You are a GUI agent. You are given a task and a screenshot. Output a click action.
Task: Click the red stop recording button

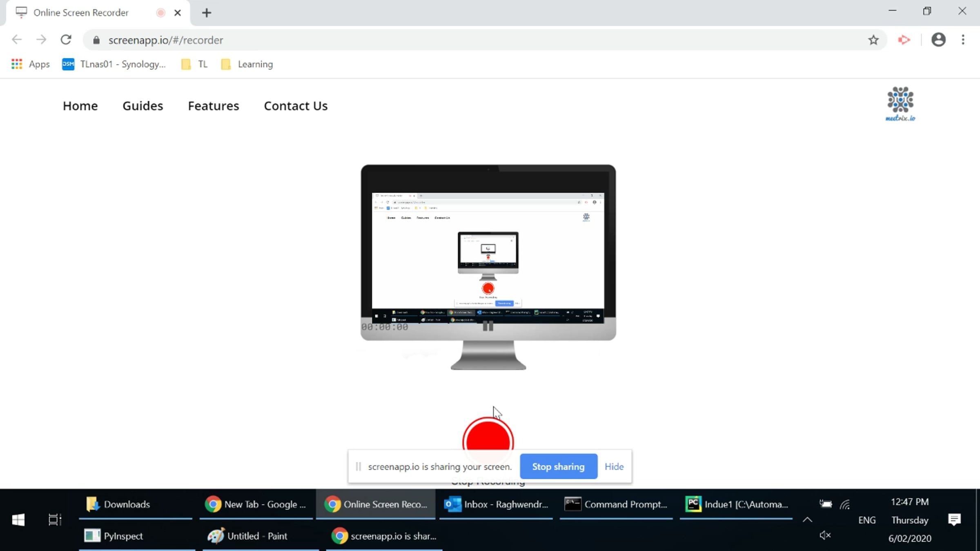tap(488, 435)
